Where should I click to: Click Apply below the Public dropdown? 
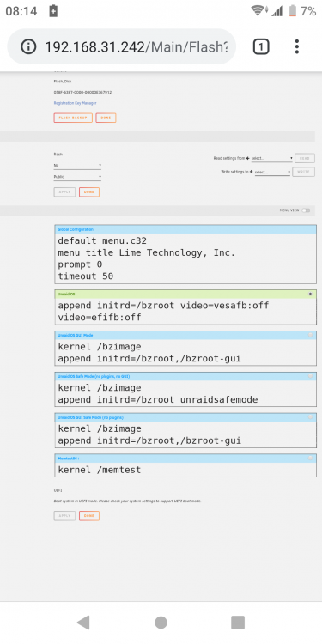[x=64, y=191]
